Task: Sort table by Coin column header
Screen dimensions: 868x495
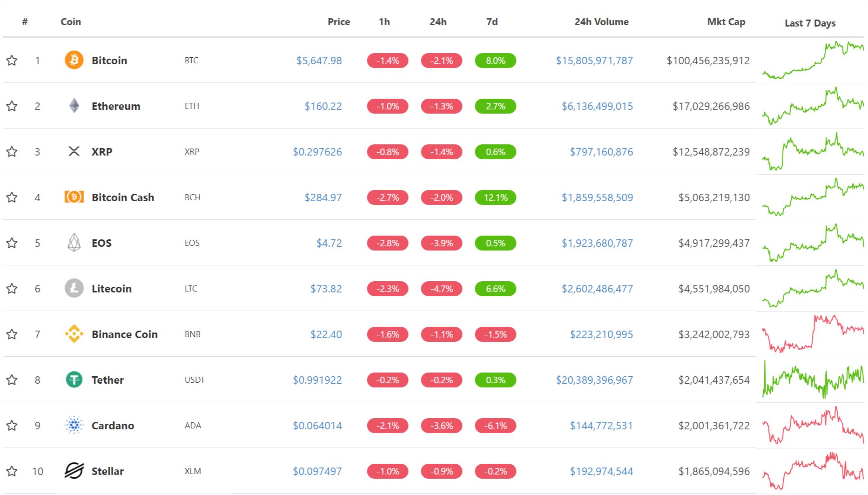Action: (x=71, y=21)
